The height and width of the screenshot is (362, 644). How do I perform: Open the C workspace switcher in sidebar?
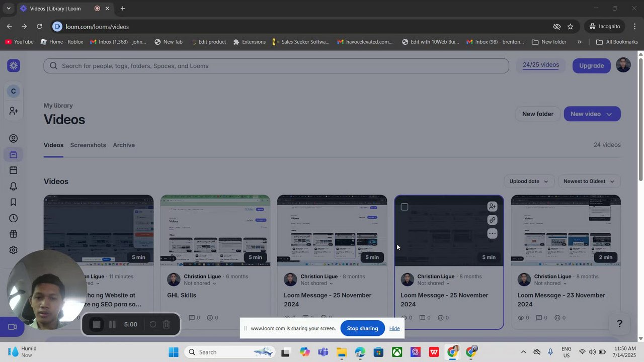point(14,91)
